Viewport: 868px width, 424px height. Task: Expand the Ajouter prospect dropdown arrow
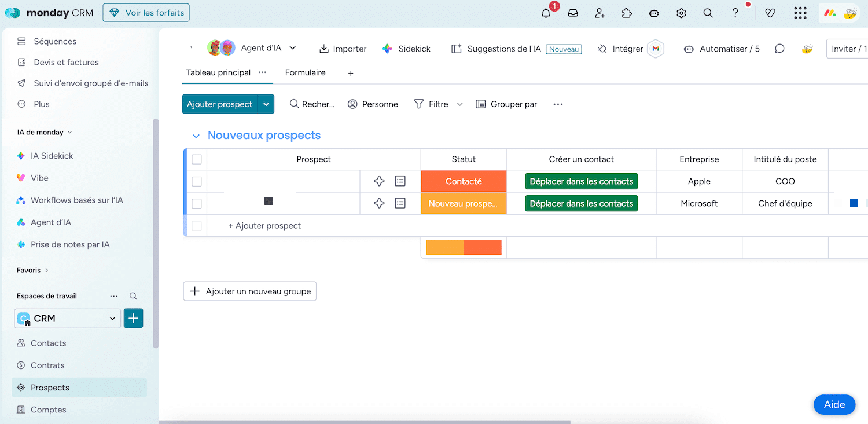(x=266, y=104)
